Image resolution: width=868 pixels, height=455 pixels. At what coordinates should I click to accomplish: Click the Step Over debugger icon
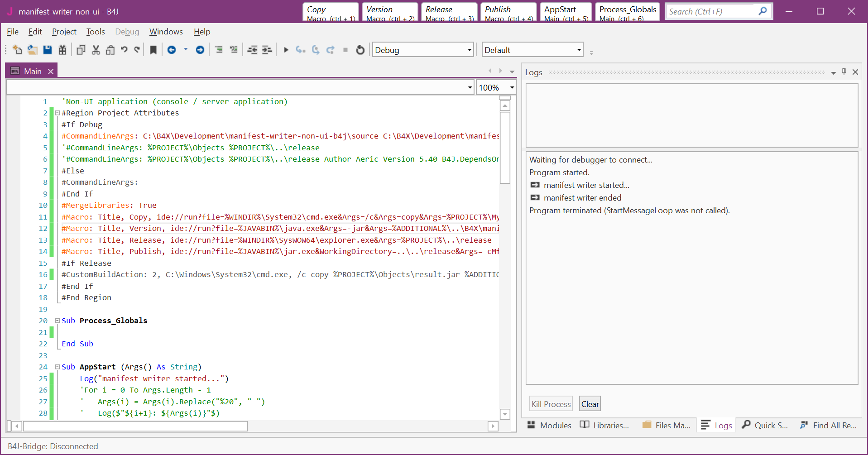pos(316,50)
